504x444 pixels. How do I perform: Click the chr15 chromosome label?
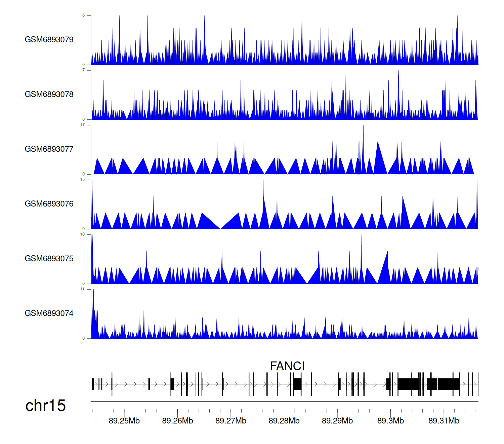46,406
